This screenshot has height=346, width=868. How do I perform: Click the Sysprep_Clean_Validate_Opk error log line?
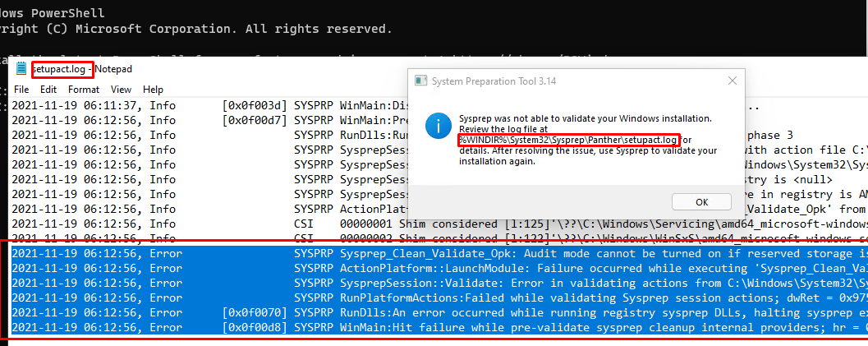[x=439, y=254]
